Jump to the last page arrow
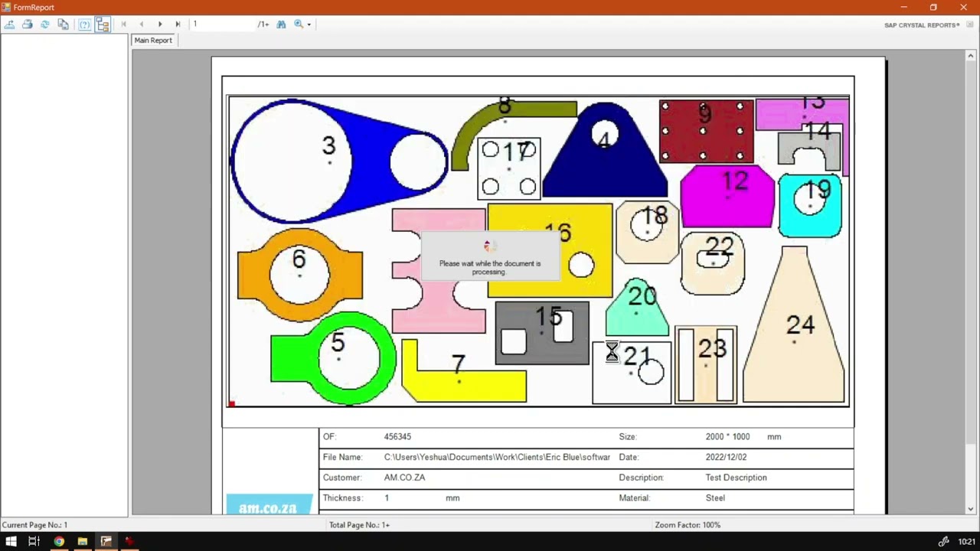Image resolution: width=980 pixels, height=551 pixels. (x=178, y=24)
